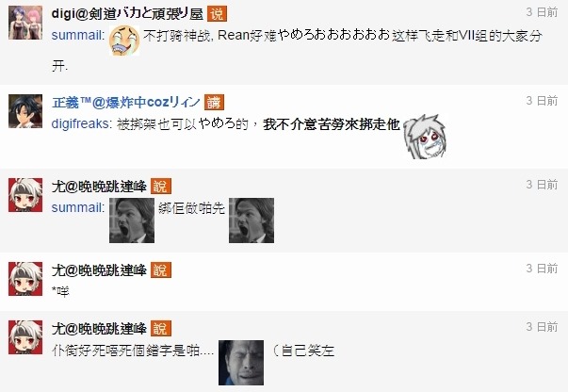Open the 正義™ dark-haired avatar
This screenshot has width=568, height=392.
click(25, 111)
